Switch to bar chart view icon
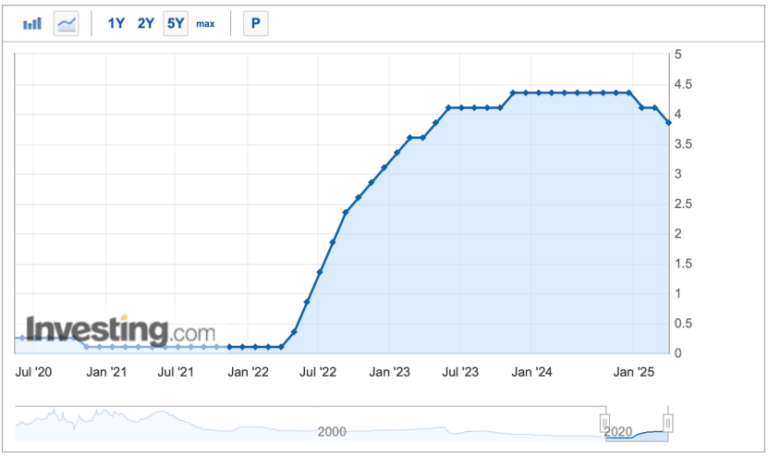Image resolution: width=768 pixels, height=457 pixels. point(32,23)
